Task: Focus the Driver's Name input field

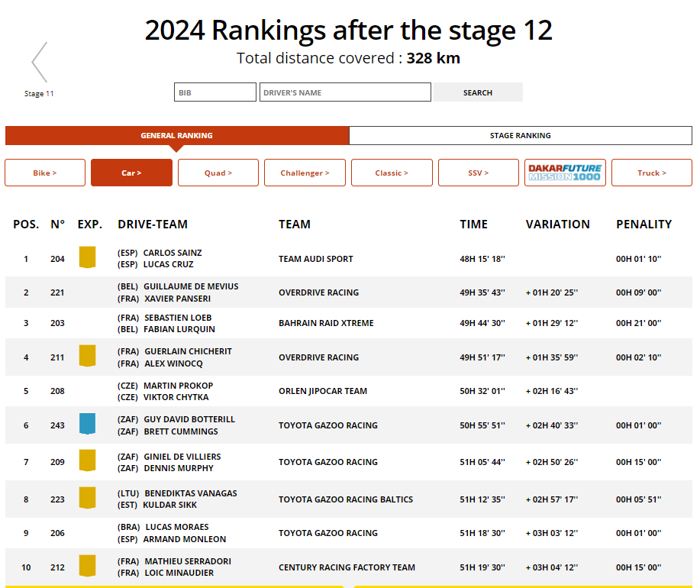Action: click(x=345, y=92)
